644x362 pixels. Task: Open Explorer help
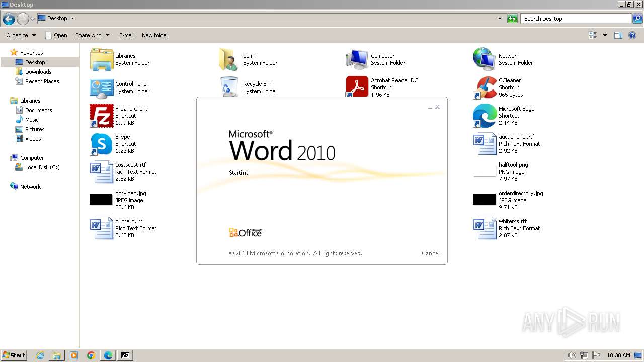(x=632, y=35)
